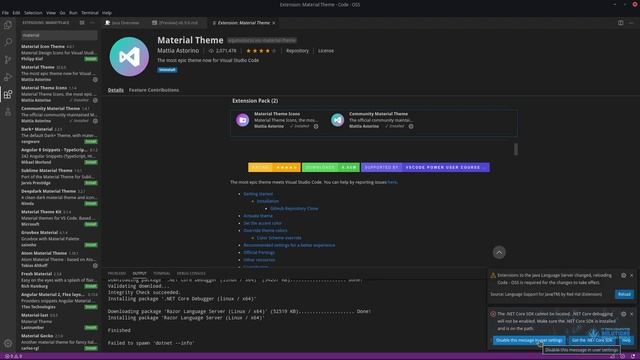
Task: Open the Repository link of Material Theme
Action: pyautogui.click(x=297, y=51)
